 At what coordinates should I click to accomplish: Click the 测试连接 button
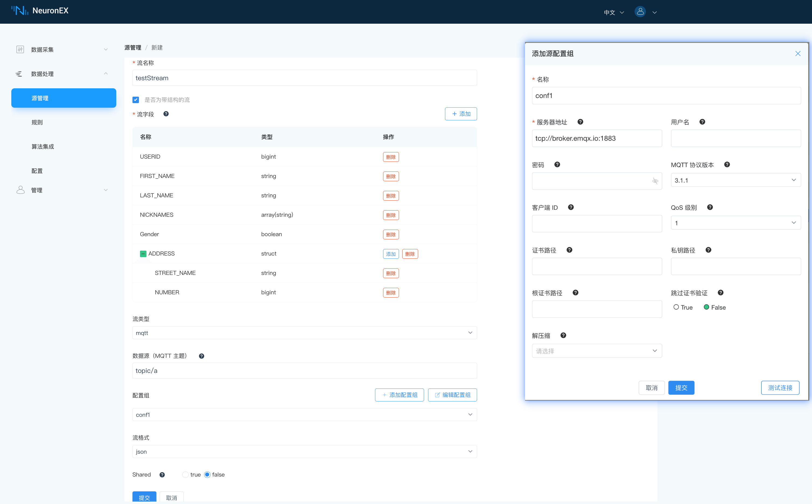(780, 388)
